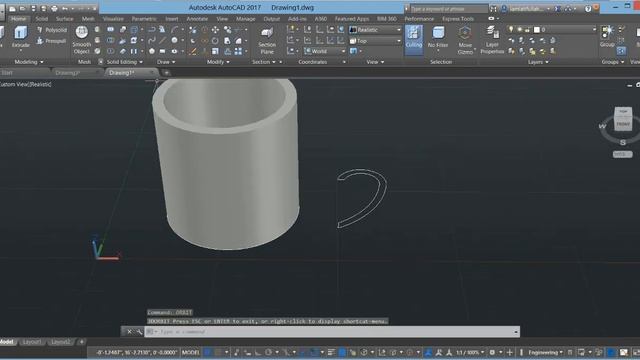Screen dimensions: 640x360
Task: Switch to the Drawing2* file tab
Action: coord(68,73)
